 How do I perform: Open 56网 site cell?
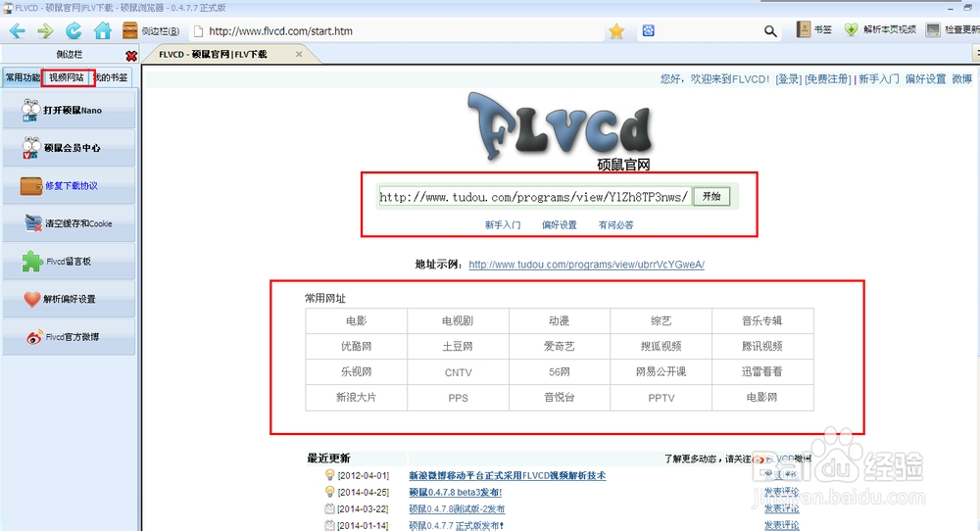560,371
